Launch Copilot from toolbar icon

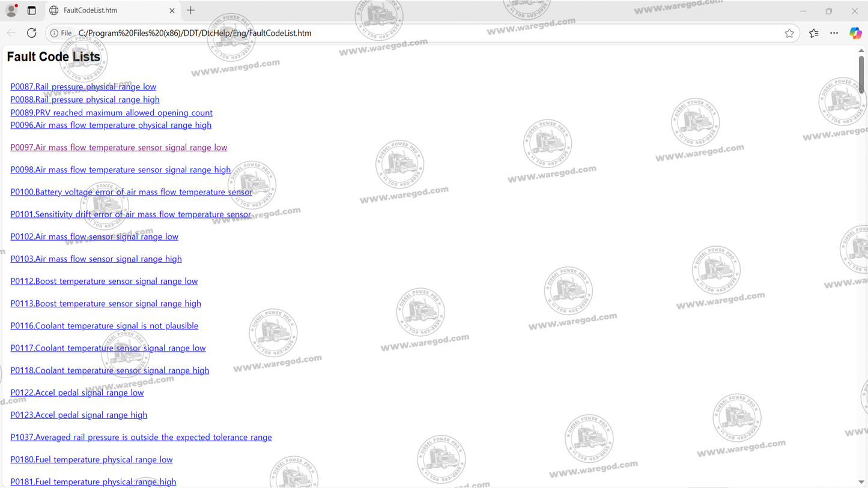point(855,34)
